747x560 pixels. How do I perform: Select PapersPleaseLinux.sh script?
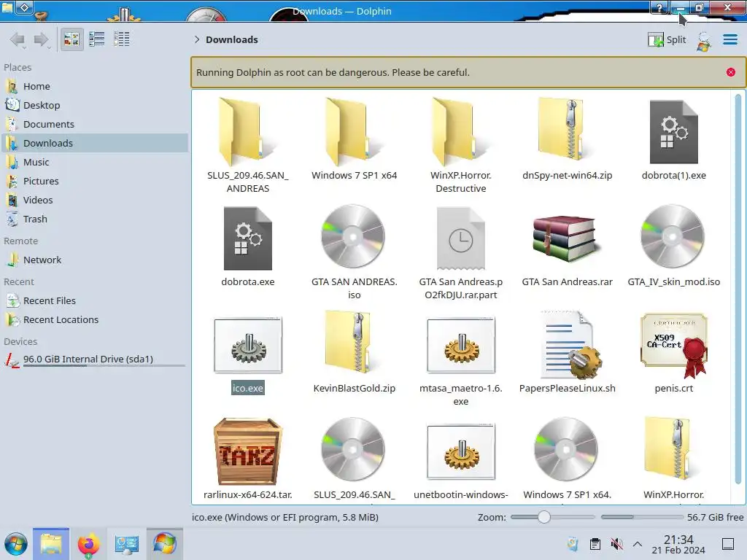tap(567, 352)
